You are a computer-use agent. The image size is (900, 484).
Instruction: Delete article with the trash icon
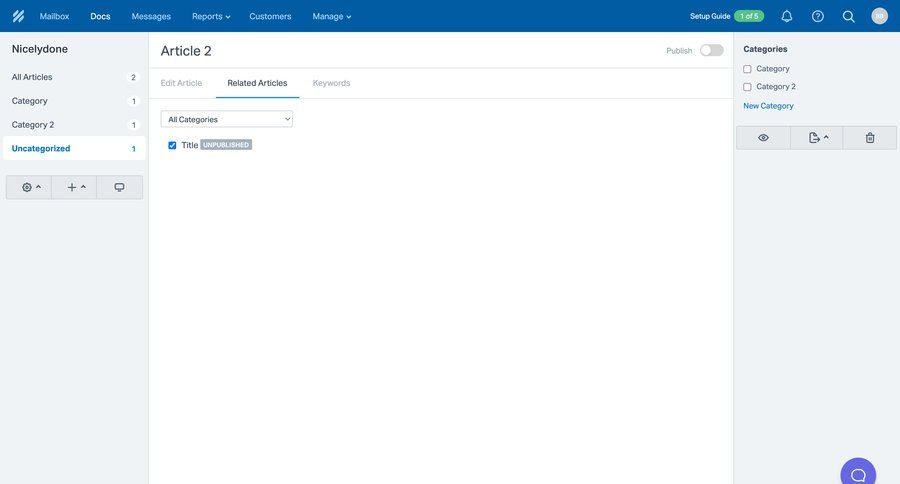(x=870, y=138)
